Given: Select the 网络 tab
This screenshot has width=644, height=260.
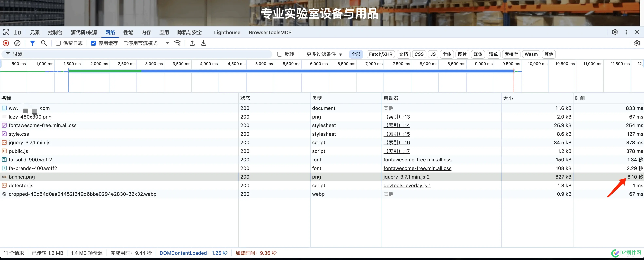Looking at the screenshot, I should coord(110,33).
